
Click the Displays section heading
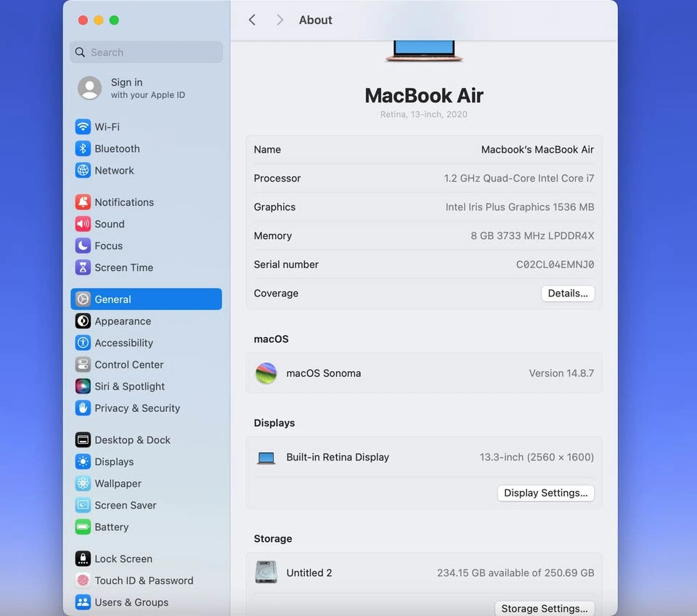click(x=274, y=423)
